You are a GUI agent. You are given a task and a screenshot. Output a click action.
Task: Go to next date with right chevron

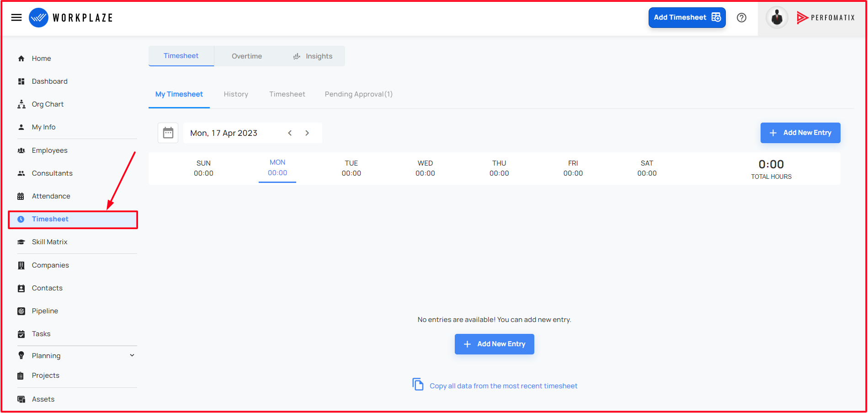tap(307, 133)
